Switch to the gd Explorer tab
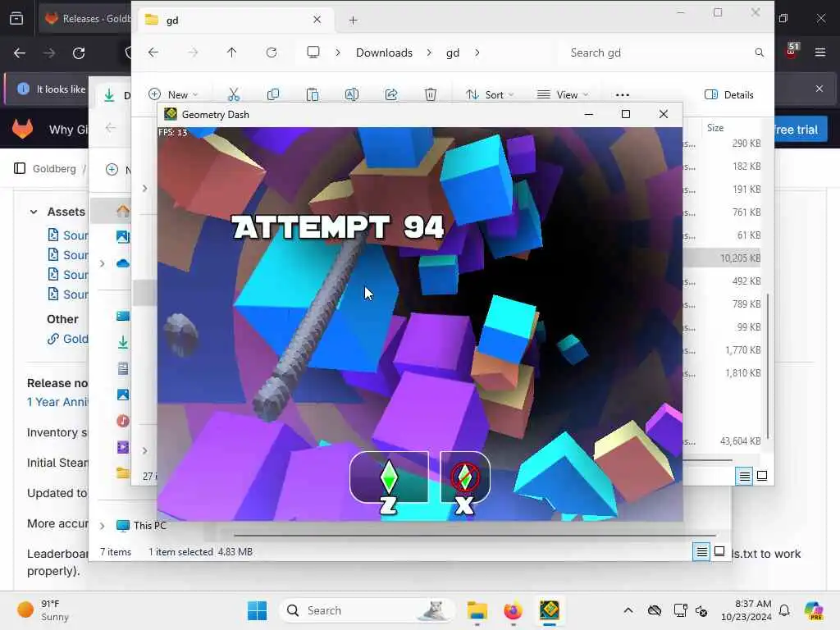Screen dimensions: 840x630 coord(234,20)
